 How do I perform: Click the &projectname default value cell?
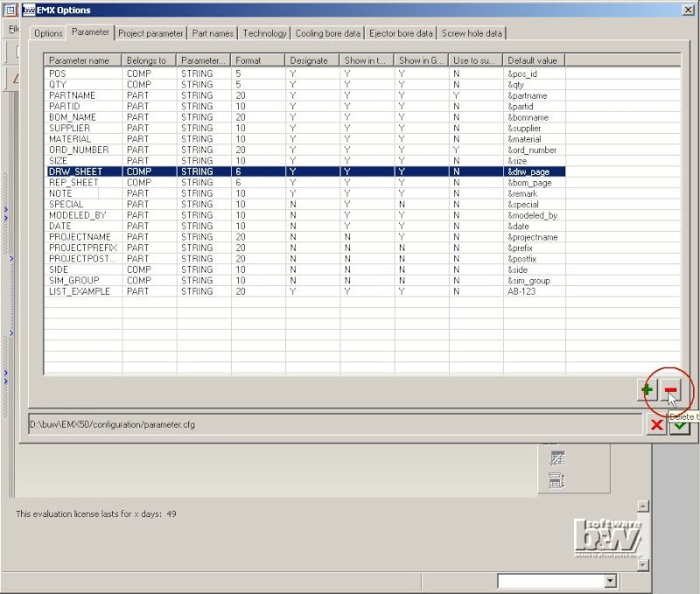pos(535,237)
